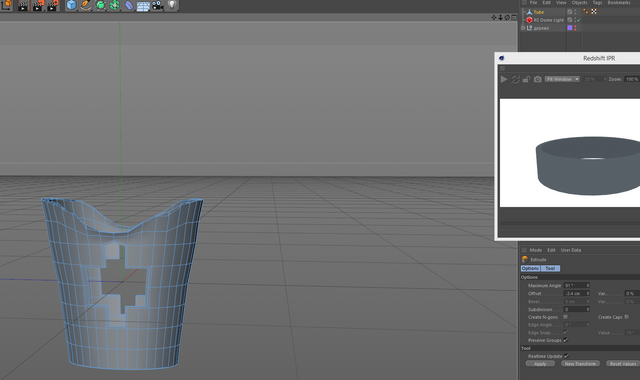Click the coordinate axis icon in toolbar
Image resolution: width=640 pixels, height=380 pixels.
coord(7,4)
